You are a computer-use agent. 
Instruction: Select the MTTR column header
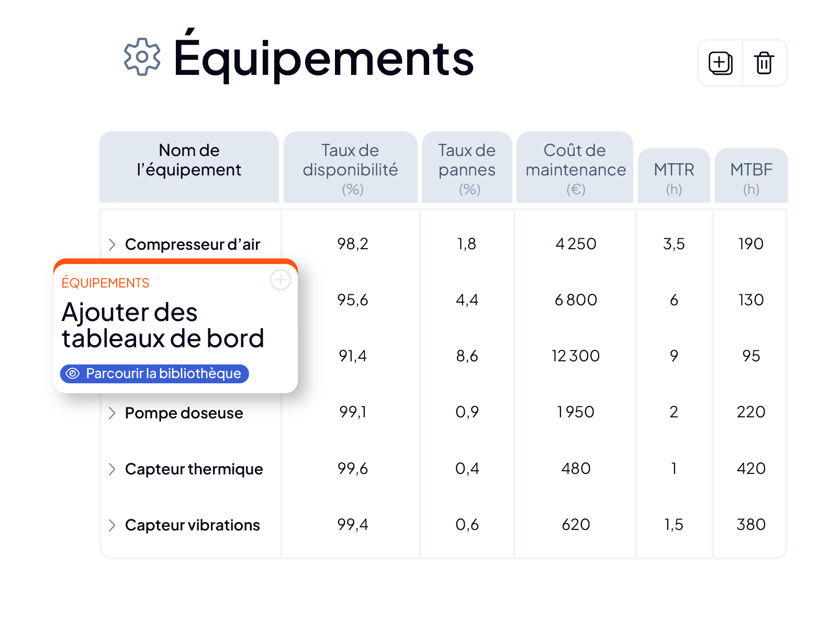(674, 175)
